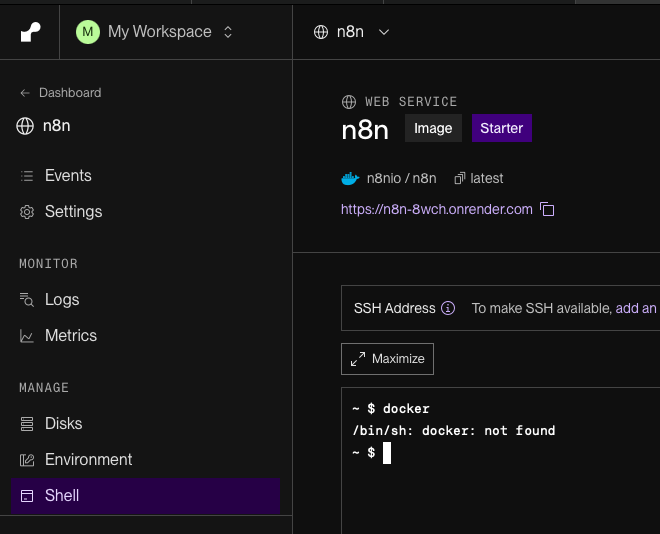660x534 pixels.
Task: Click the Logs search icon
Action: pyautogui.click(x=27, y=300)
